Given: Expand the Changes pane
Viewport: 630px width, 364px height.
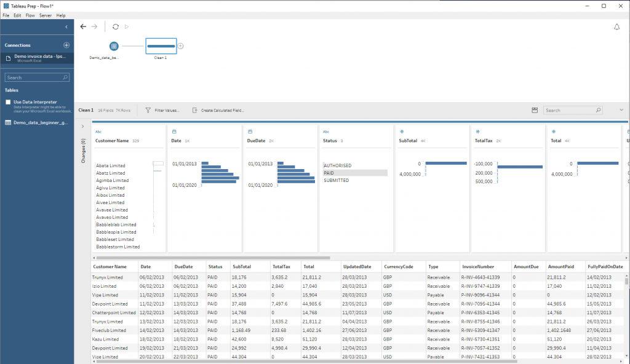Looking at the screenshot, I should click(x=83, y=126).
